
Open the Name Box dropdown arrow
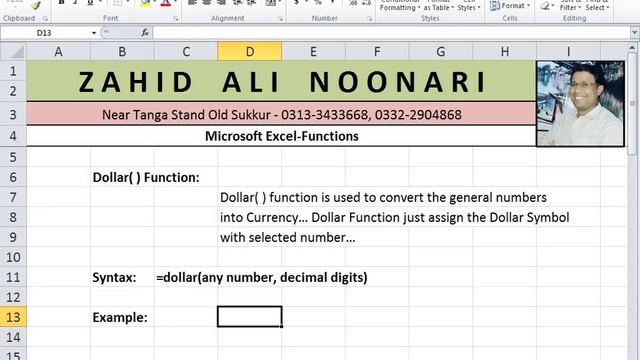(94, 33)
